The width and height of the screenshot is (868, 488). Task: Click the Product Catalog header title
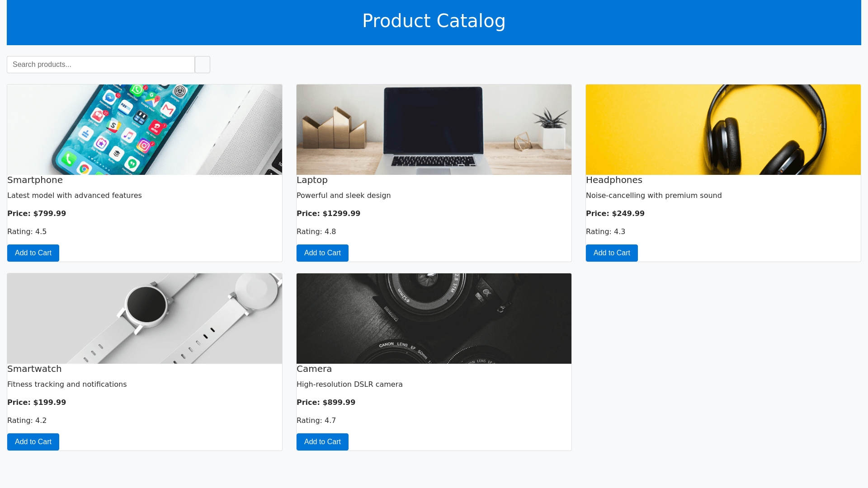pos(434,21)
